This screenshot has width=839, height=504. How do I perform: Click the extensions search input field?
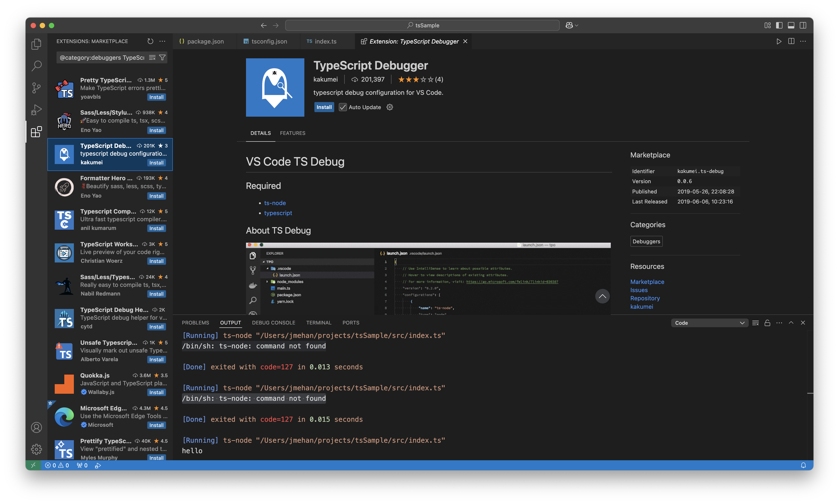102,57
